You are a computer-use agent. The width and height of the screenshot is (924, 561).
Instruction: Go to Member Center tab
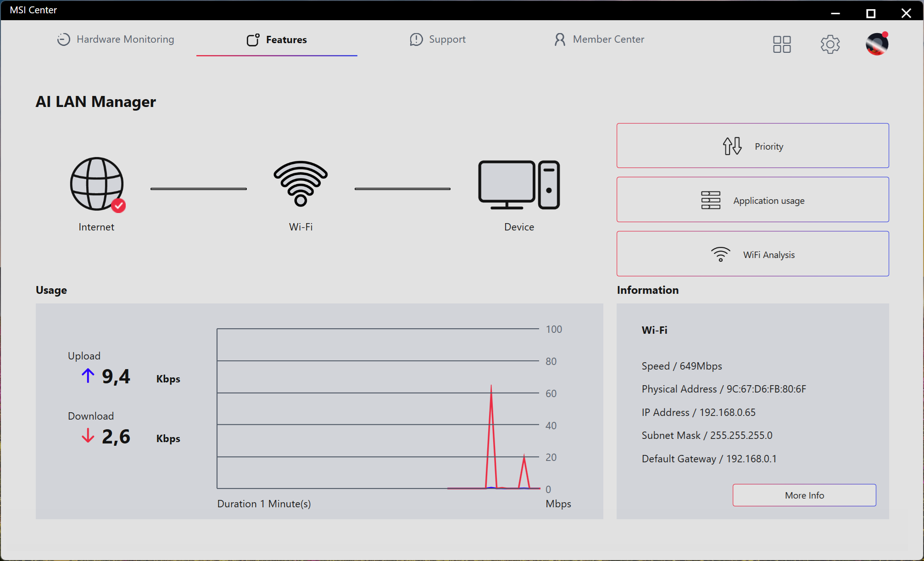tap(599, 39)
